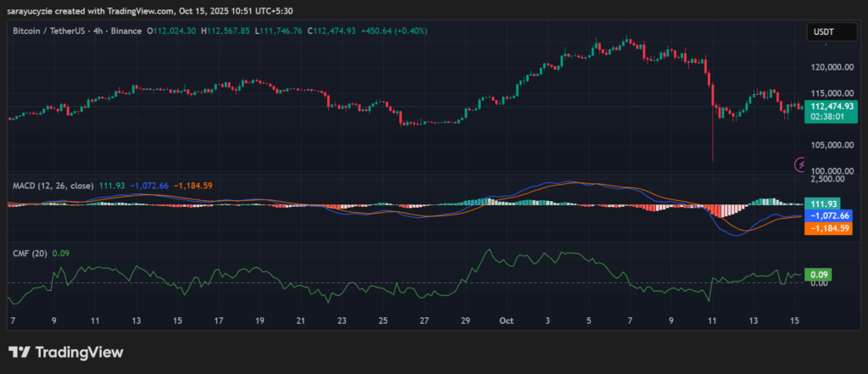Click the purple lightning bolt icon
868x374 pixels.
(x=799, y=165)
